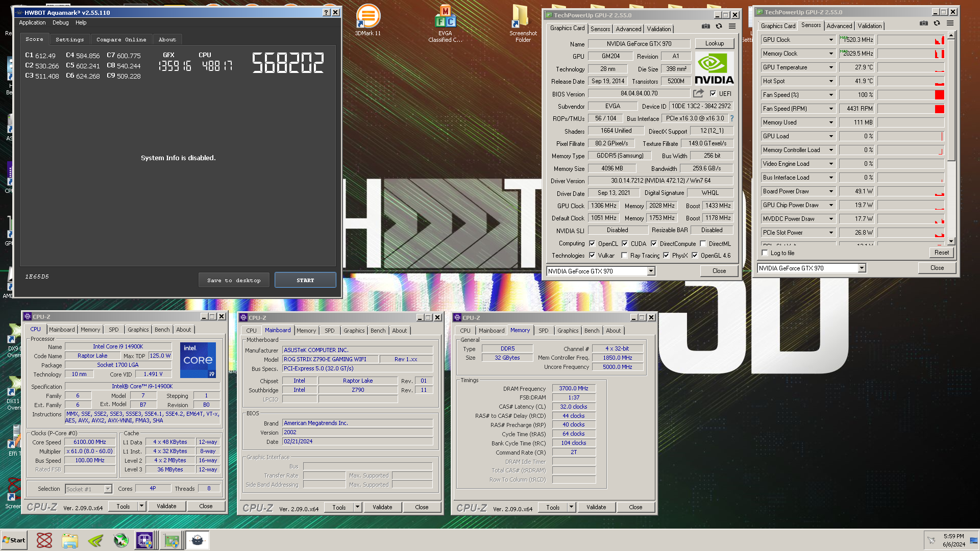
Task: Switch to GPU-Z taskbar button
Action: click(171, 540)
